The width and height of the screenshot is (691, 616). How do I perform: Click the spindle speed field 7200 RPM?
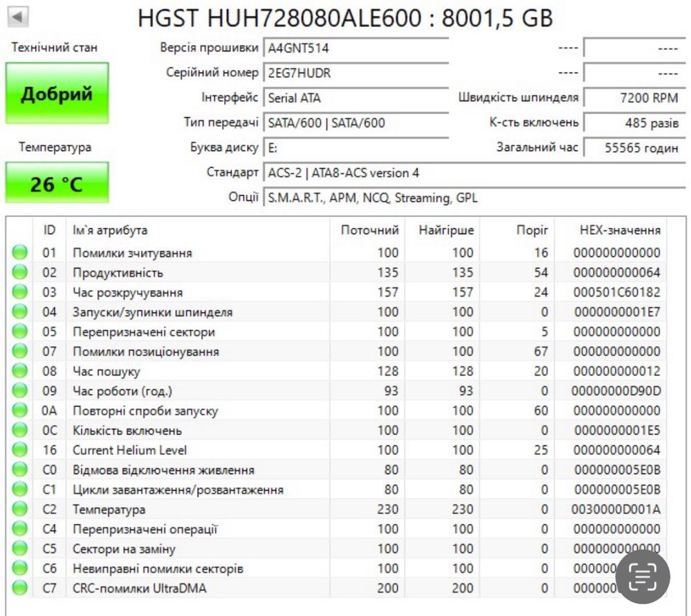click(634, 97)
